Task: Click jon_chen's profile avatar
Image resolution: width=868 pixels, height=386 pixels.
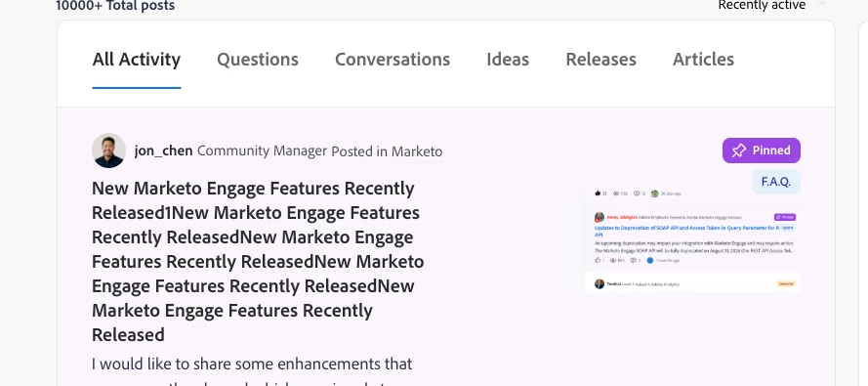Action: point(108,150)
